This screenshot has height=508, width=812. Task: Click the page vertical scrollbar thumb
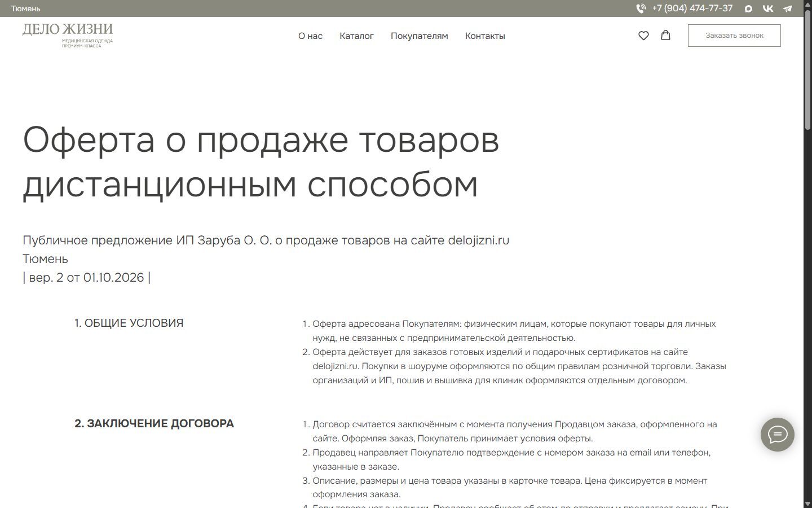coord(807,71)
